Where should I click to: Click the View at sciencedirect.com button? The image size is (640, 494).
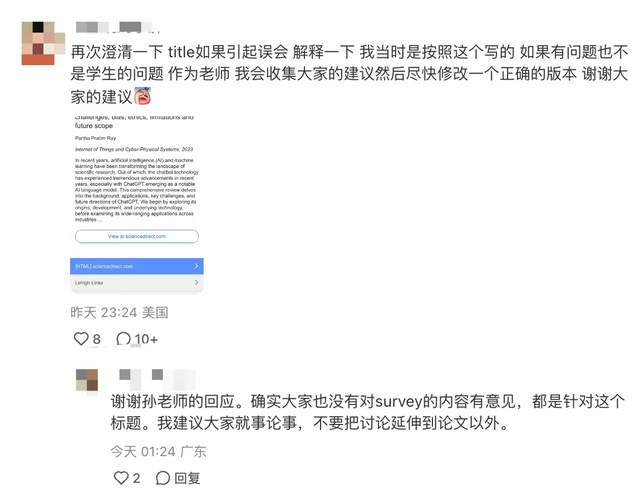click(x=137, y=236)
